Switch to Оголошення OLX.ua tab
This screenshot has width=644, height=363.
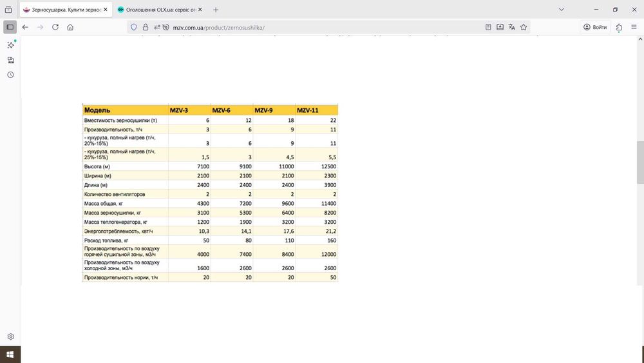[x=160, y=10]
